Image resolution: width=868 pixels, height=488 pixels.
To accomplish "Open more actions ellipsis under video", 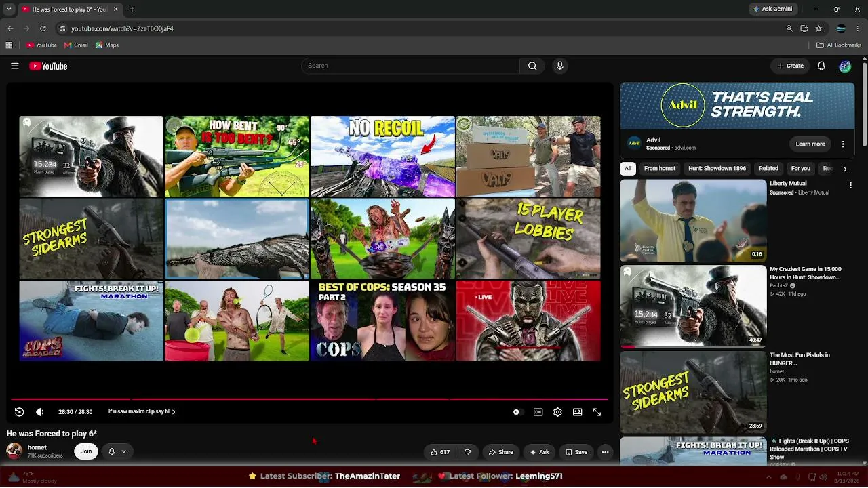I will 605,452.
